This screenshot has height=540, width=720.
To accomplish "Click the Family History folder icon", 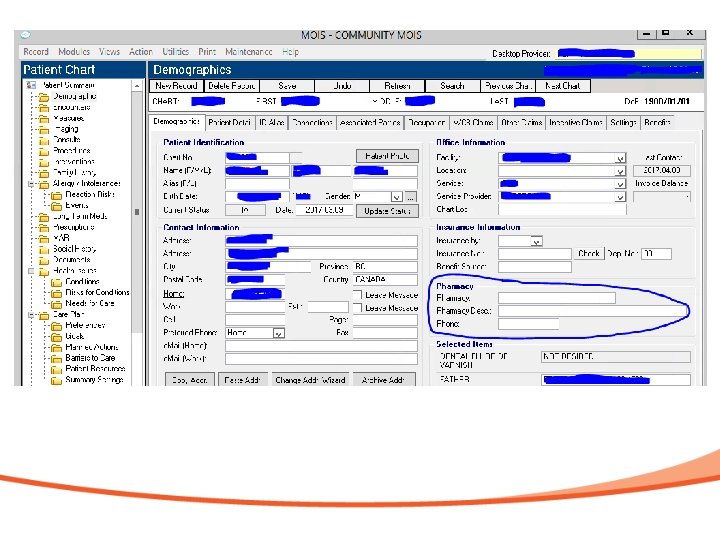I will click(x=44, y=173).
